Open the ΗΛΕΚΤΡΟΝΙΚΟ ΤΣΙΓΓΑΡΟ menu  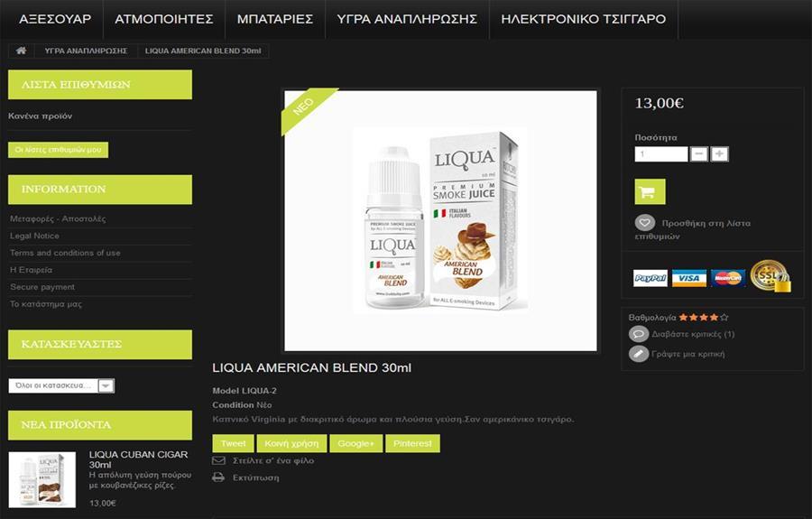pyautogui.click(x=584, y=19)
